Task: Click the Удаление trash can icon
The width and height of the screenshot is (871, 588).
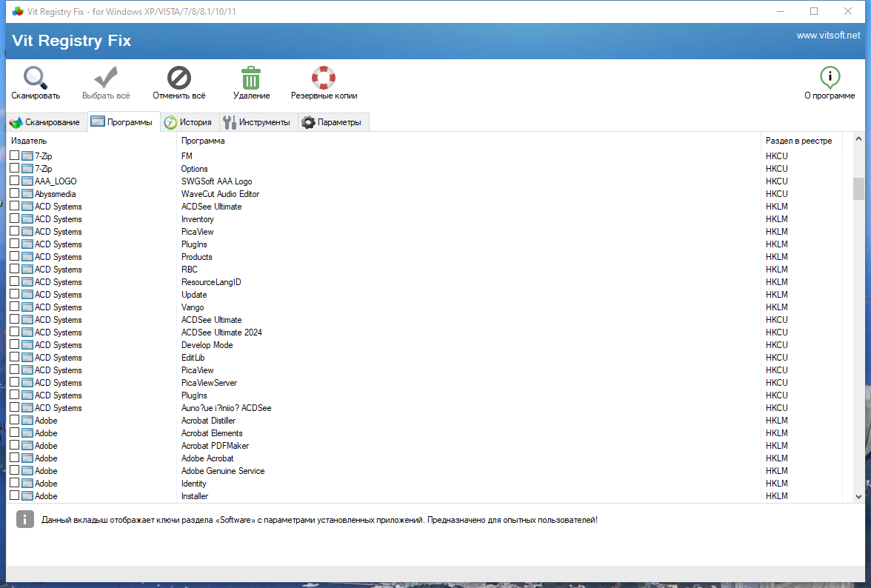Action: point(251,78)
